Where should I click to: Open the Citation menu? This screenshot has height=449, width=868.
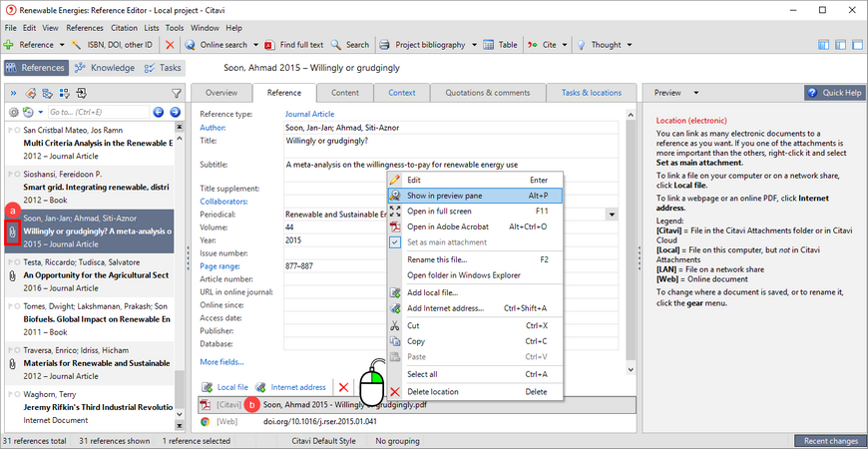(x=124, y=28)
